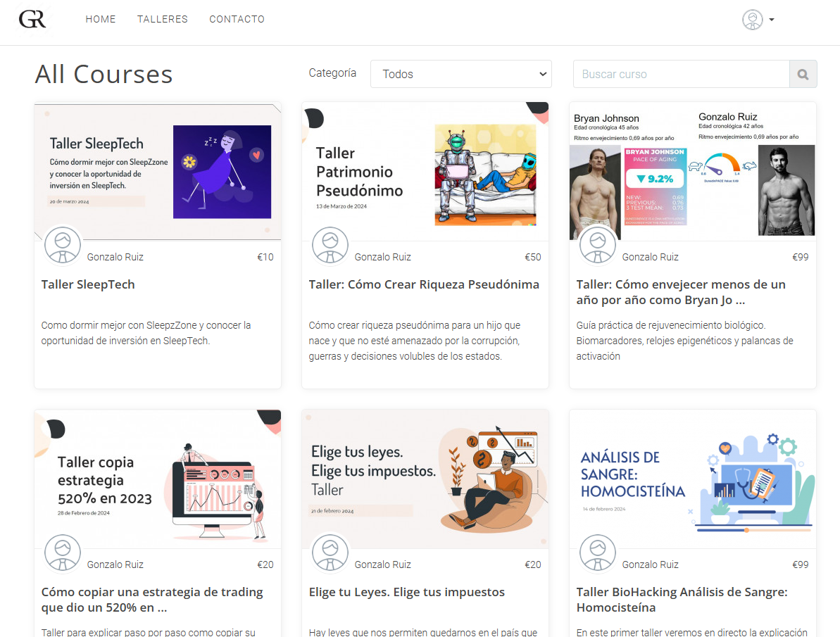Go to the HOME menu item

tap(101, 19)
